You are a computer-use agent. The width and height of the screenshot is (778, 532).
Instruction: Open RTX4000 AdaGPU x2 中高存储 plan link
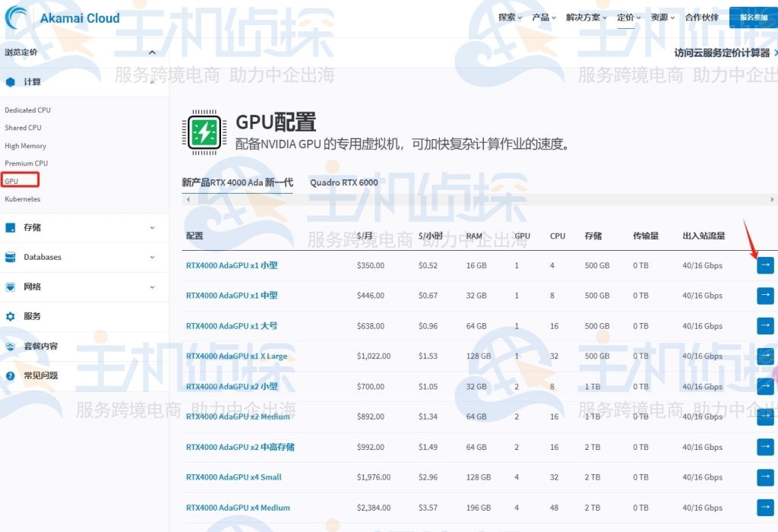click(240, 447)
